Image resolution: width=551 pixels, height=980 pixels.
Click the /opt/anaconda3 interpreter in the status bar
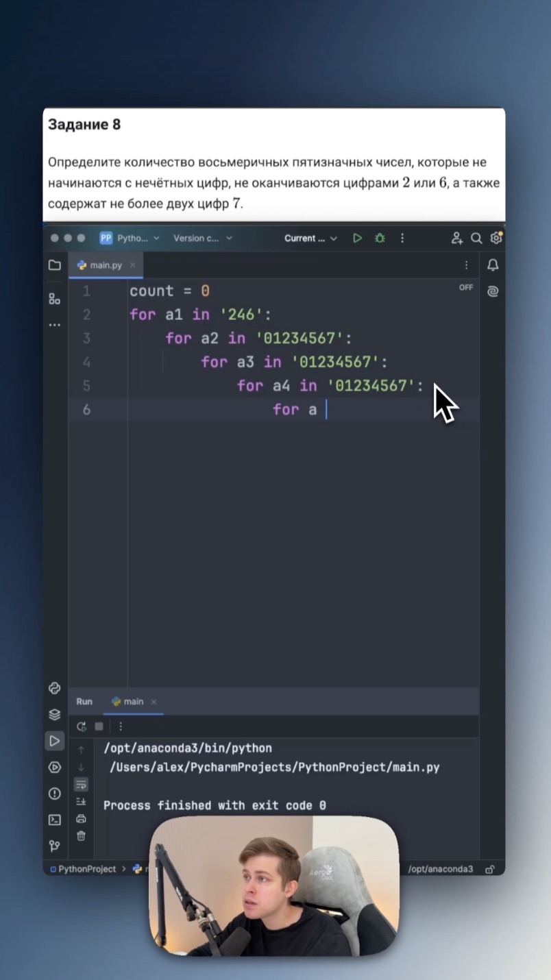click(441, 869)
